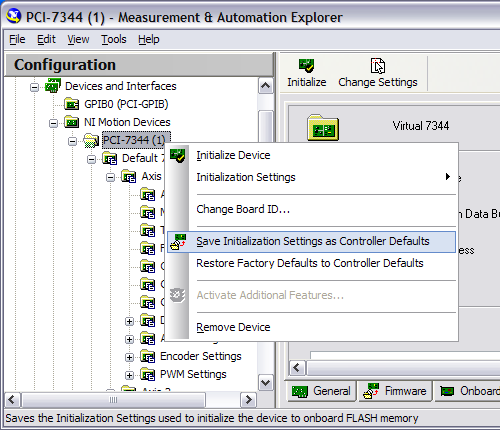Collapse the Devices and Interfaces node

click(x=34, y=87)
